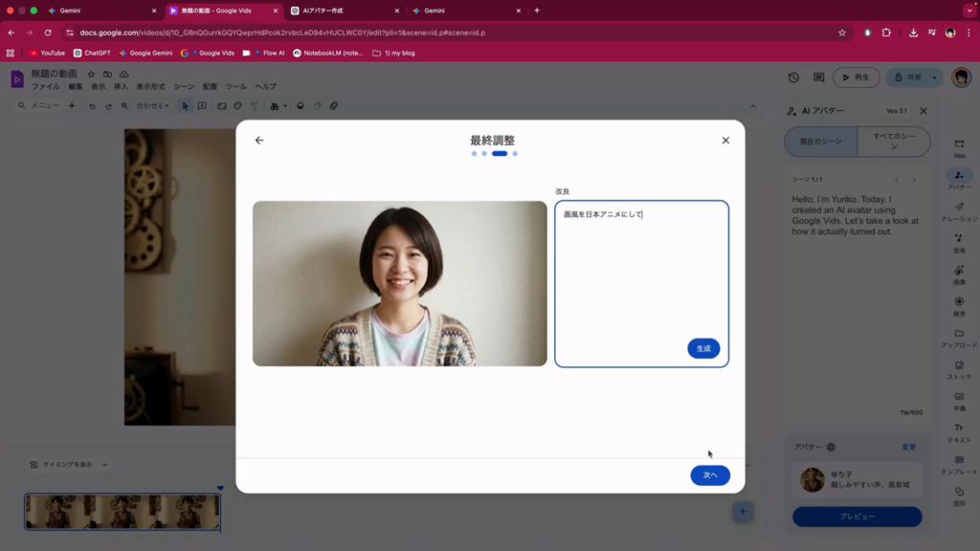Screen dimensions: 980x551
Task: Close the 最終調整 dialog
Action: [x=725, y=141]
